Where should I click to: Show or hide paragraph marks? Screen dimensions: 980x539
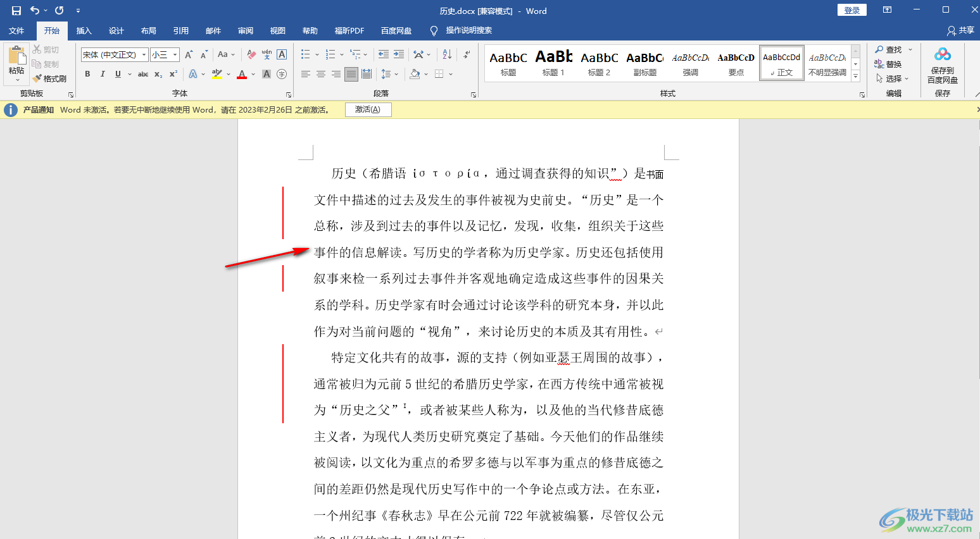467,55
